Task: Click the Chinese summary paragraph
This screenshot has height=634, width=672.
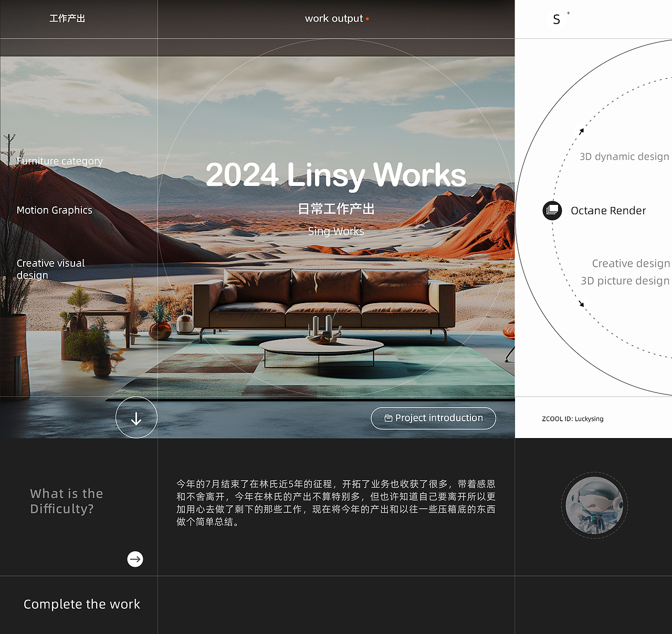Action: click(x=336, y=503)
